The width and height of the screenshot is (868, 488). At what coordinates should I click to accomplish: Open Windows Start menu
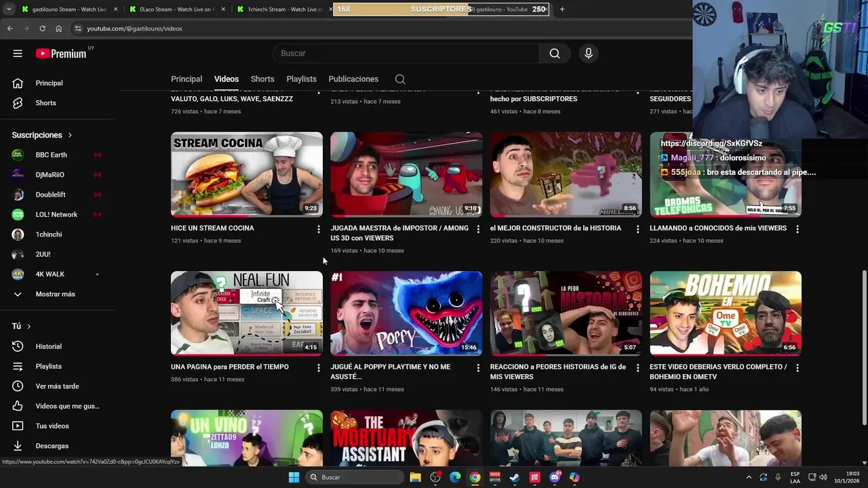click(x=294, y=477)
